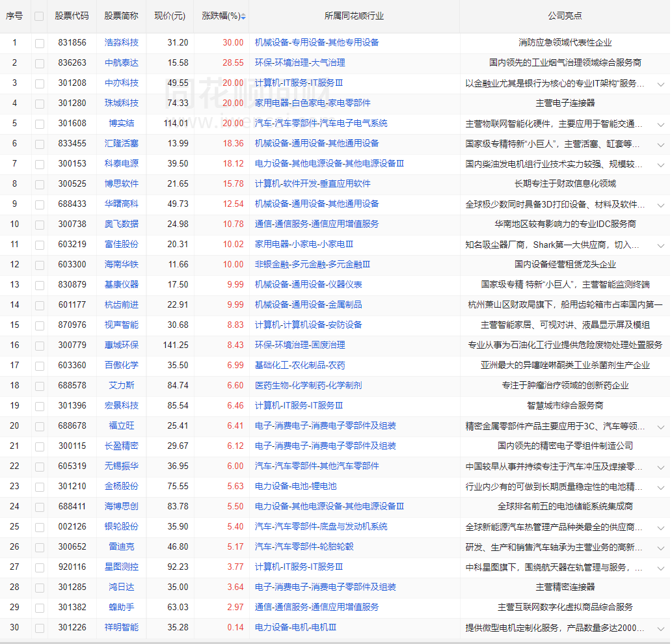Open the chevron for 华曙高科 highlight
Viewport: 672px width, 644px height.
click(661, 206)
